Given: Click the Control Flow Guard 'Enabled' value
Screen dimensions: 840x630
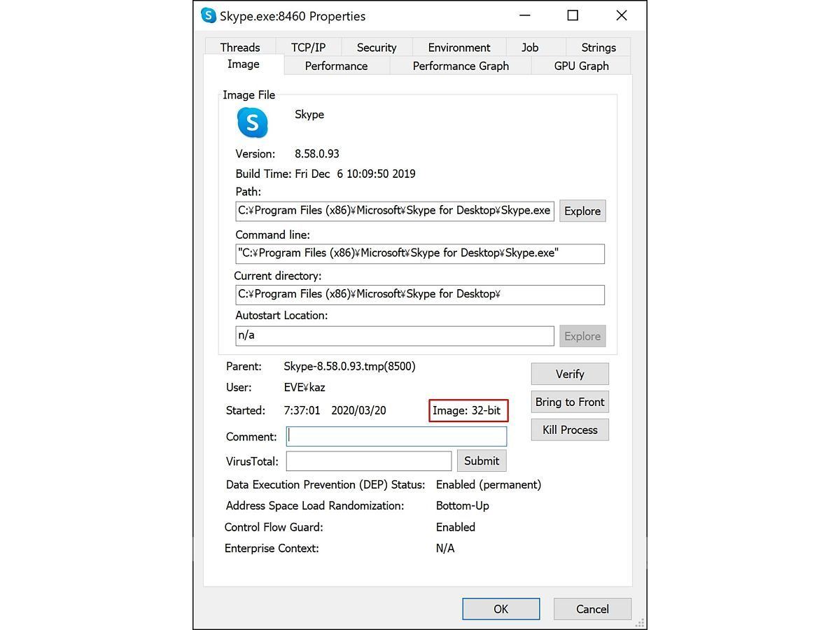Looking at the screenshot, I should tap(456, 527).
